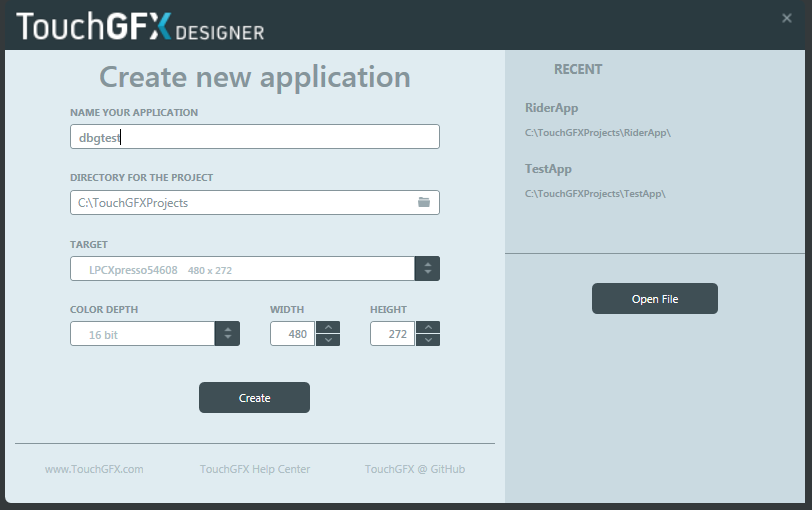Viewport: 812px width, 510px height.
Task: Close the TouchGFX Designer dialog
Action: click(787, 18)
